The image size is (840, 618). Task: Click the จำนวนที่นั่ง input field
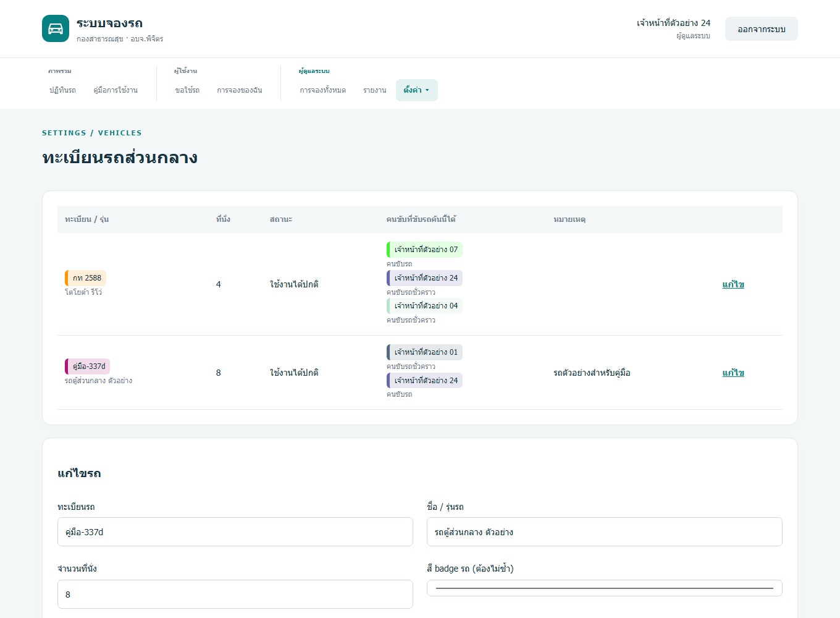235,594
